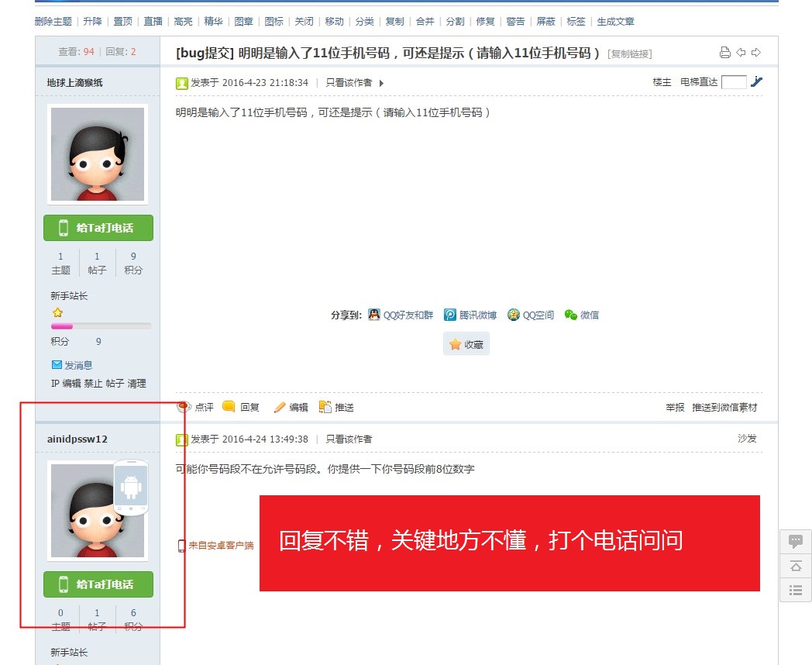Viewport: 812px width, 665px height.
Task: Click 高亮 in moderation bar
Action: pos(184,21)
